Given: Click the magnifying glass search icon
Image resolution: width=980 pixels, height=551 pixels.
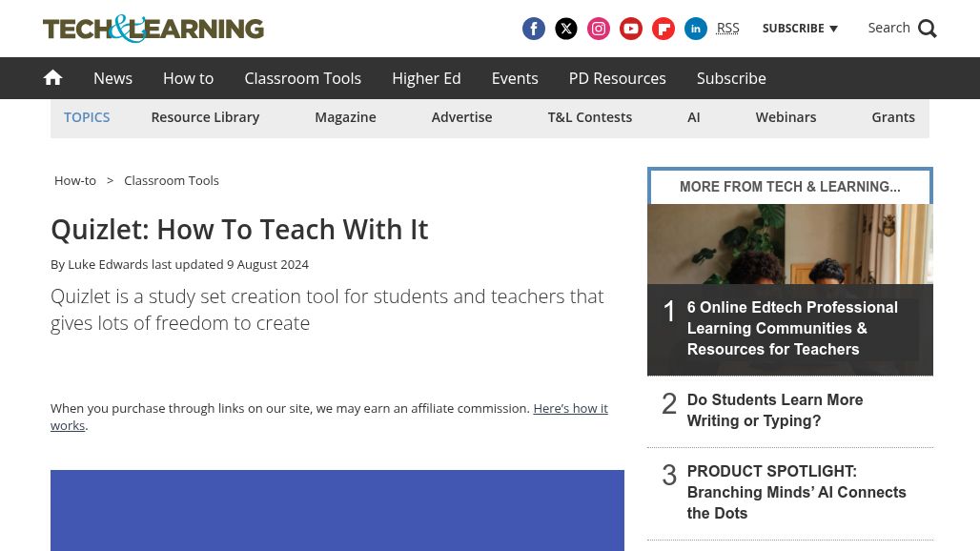Looking at the screenshot, I should pos(928,29).
